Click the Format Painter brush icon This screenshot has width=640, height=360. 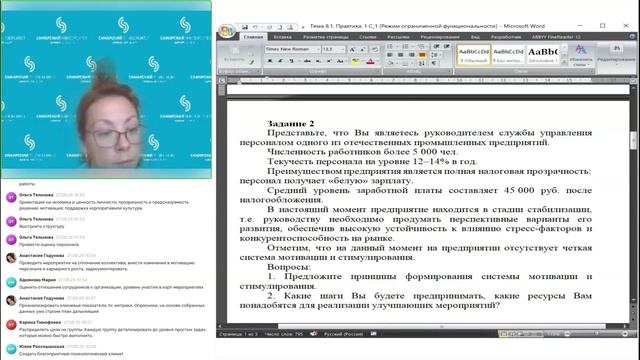tap(252, 62)
